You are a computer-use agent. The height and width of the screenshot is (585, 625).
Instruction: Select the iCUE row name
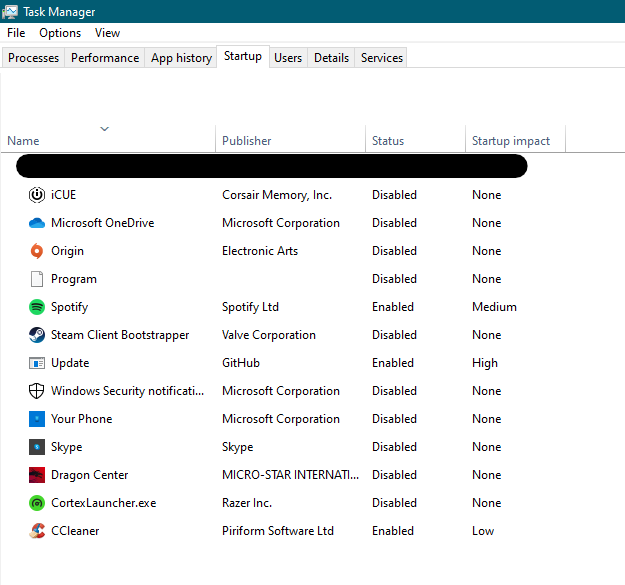pos(63,195)
